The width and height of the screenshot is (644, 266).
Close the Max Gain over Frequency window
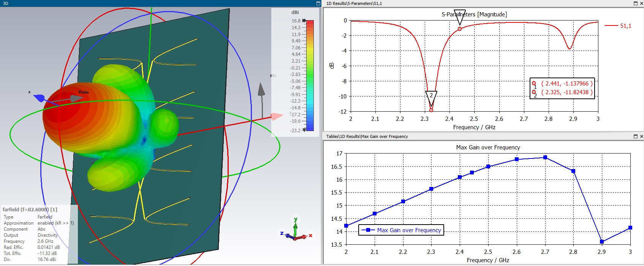pyautogui.click(x=641, y=136)
